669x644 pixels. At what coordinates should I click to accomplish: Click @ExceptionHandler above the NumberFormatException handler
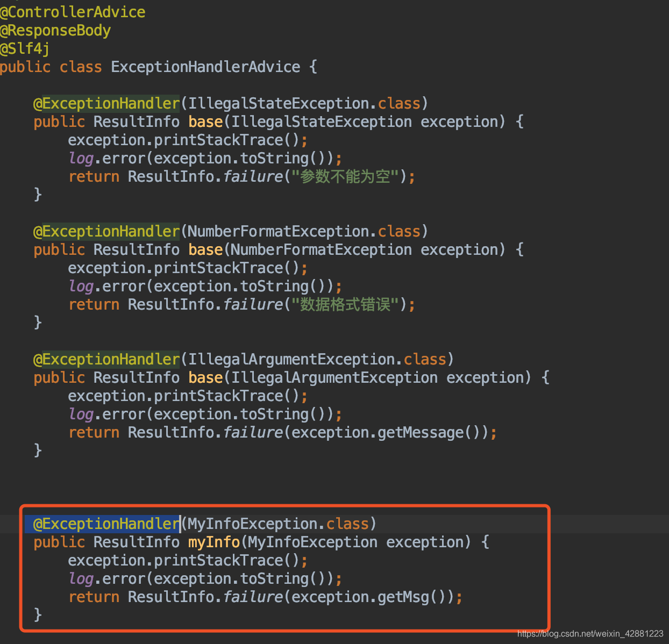point(106,231)
